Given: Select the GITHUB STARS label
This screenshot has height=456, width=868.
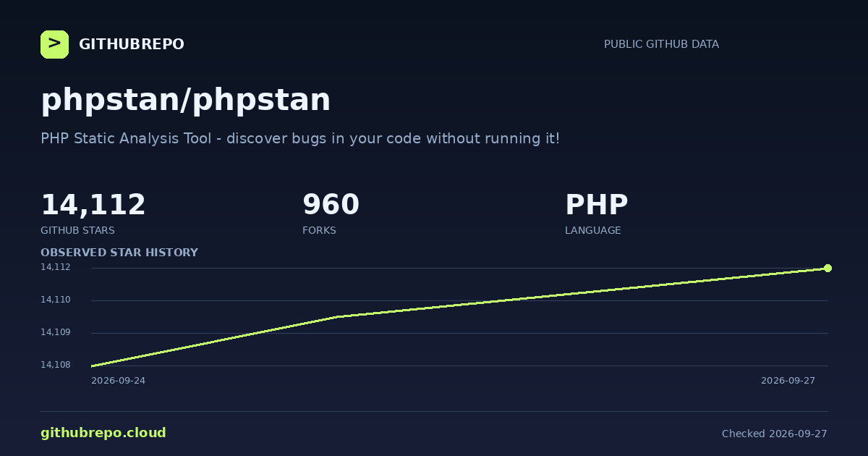Looking at the screenshot, I should 77,230.
